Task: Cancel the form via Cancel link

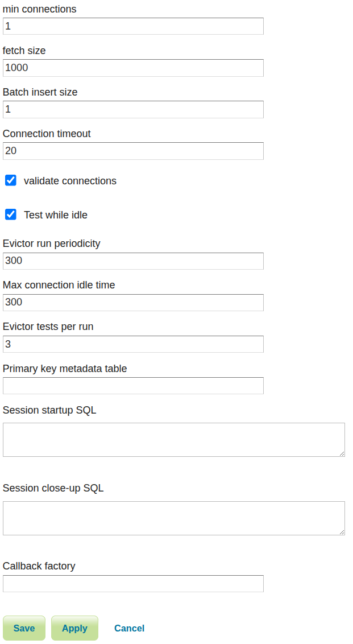Action: pyautogui.click(x=129, y=628)
